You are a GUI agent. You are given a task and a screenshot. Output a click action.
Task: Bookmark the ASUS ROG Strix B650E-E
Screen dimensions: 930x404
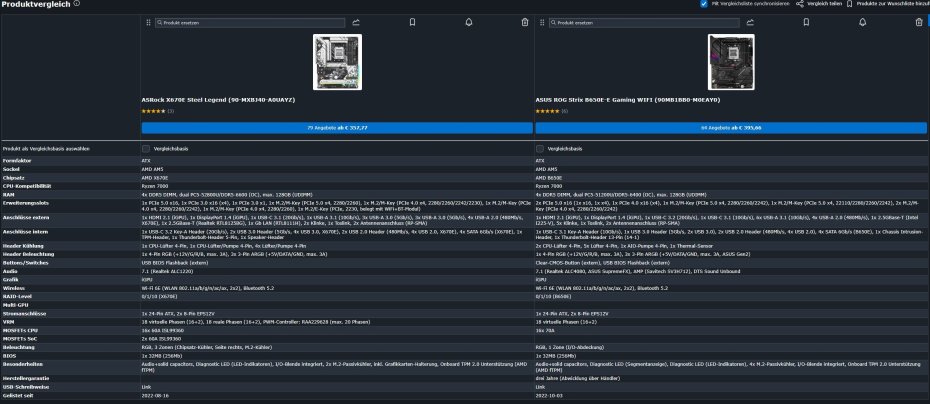(x=806, y=23)
